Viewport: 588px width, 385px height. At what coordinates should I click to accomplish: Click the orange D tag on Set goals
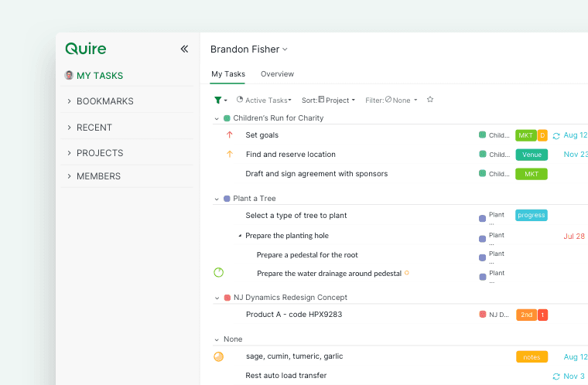(542, 135)
